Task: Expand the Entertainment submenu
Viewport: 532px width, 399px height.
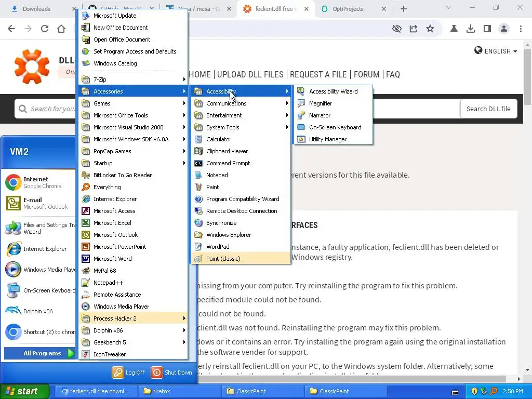Action: [x=241, y=115]
